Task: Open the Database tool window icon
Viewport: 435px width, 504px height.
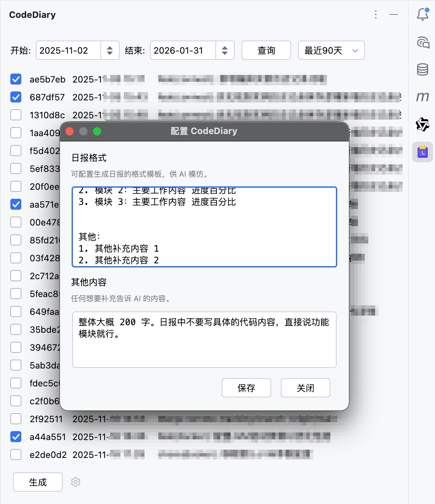Action: coord(423,69)
